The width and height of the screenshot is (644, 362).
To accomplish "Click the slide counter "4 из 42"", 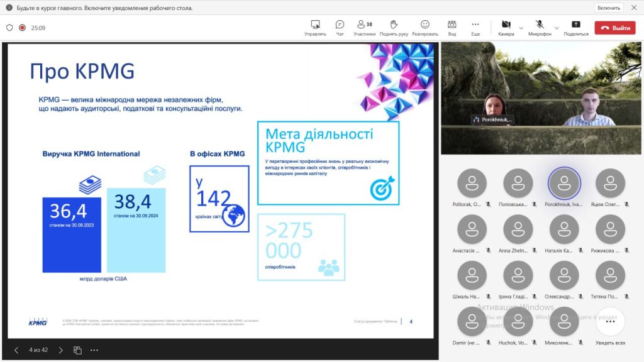I will point(38,350).
